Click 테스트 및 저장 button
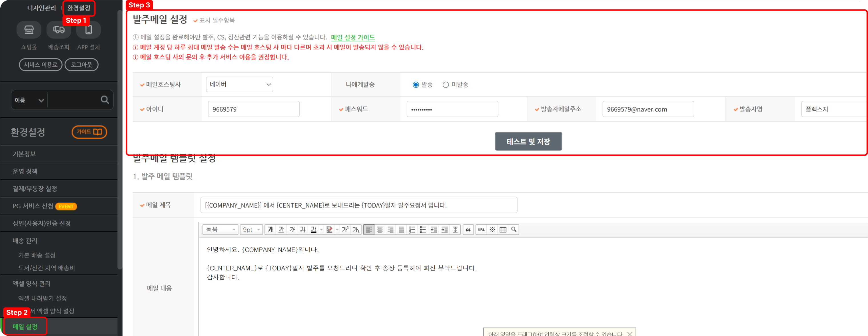868x336 pixels. coord(528,141)
